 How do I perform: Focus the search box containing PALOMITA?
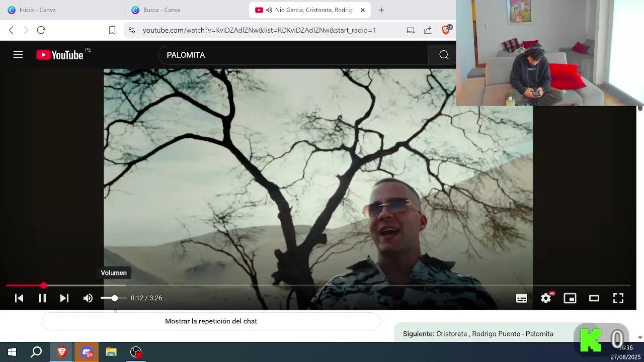point(293,55)
